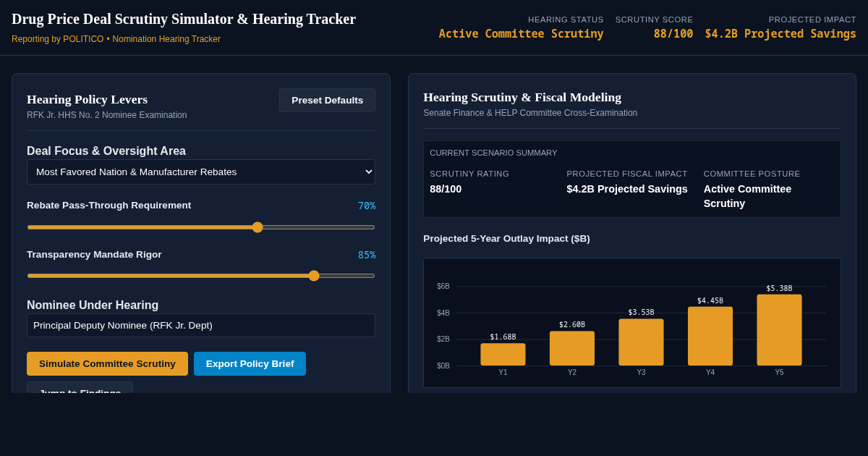
Task: Click header 'Active Committee Scrutiny' status
Action: [x=521, y=33]
